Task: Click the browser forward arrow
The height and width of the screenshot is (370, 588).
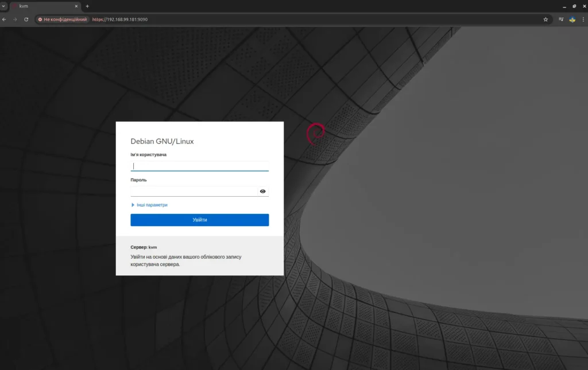Action: point(15,20)
